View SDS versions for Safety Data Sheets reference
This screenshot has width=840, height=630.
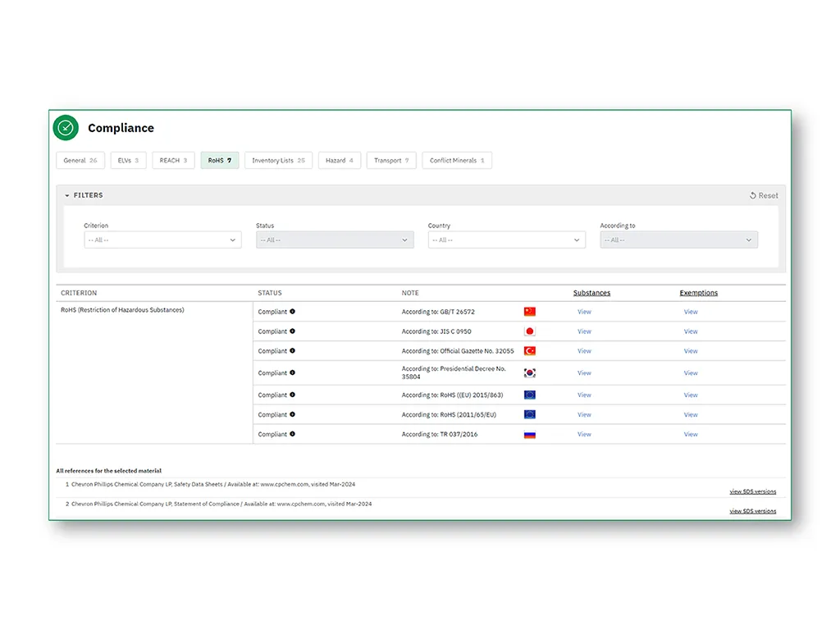coord(753,491)
